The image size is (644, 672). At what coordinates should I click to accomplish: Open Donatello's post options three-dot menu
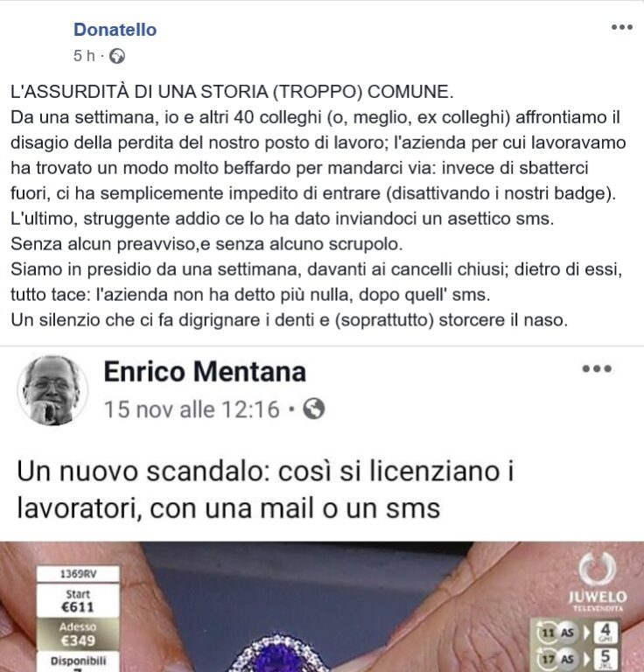[x=622, y=27]
